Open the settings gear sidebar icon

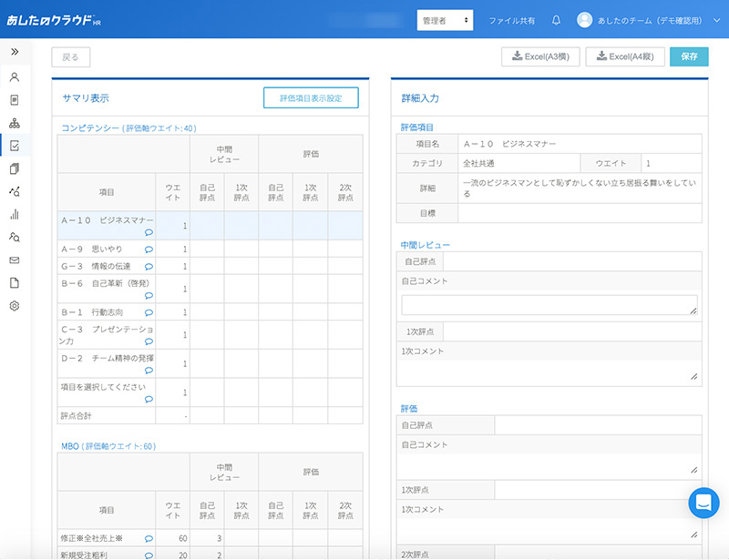point(15,306)
